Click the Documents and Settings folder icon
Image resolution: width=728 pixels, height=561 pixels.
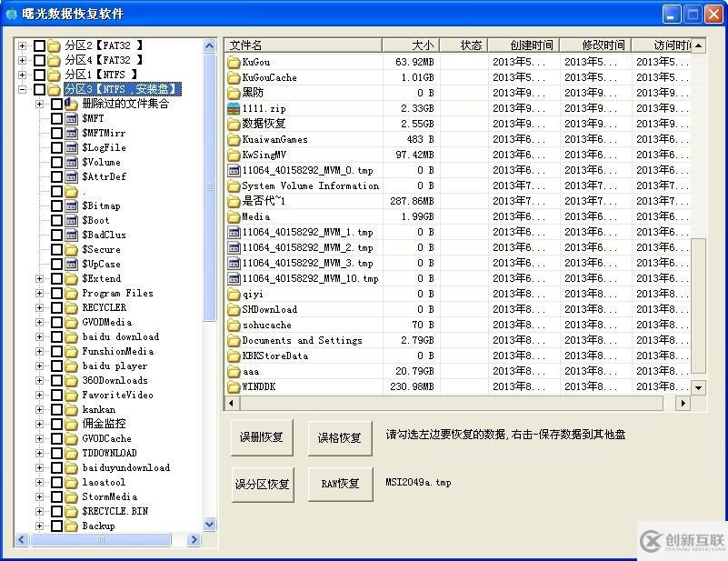234,340
